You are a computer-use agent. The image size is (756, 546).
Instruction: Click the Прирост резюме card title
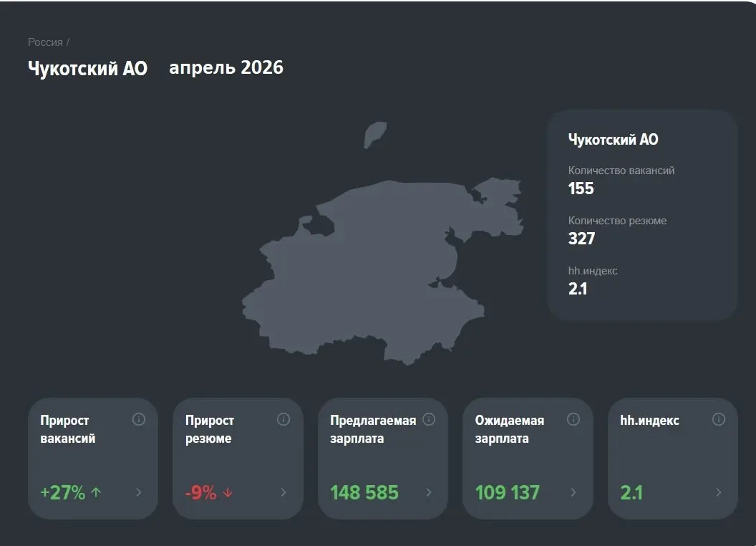pos(209,429)
